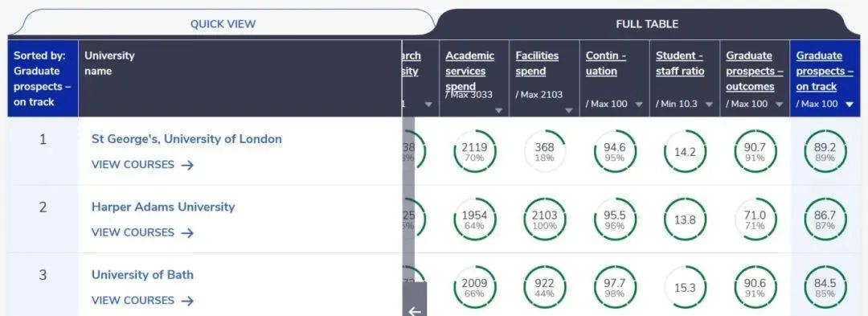Toggle sort arrow under partially hidden research column
868x316 pixels.
point(428,104)
